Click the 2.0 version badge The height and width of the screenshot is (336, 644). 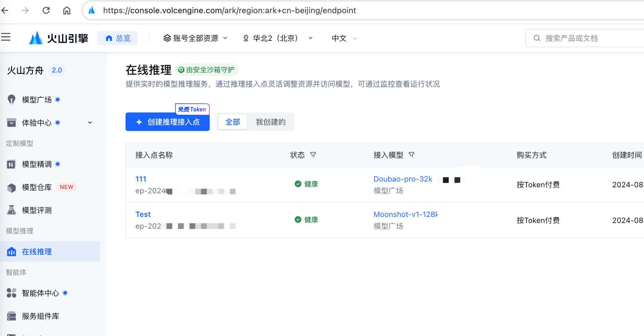57,70
